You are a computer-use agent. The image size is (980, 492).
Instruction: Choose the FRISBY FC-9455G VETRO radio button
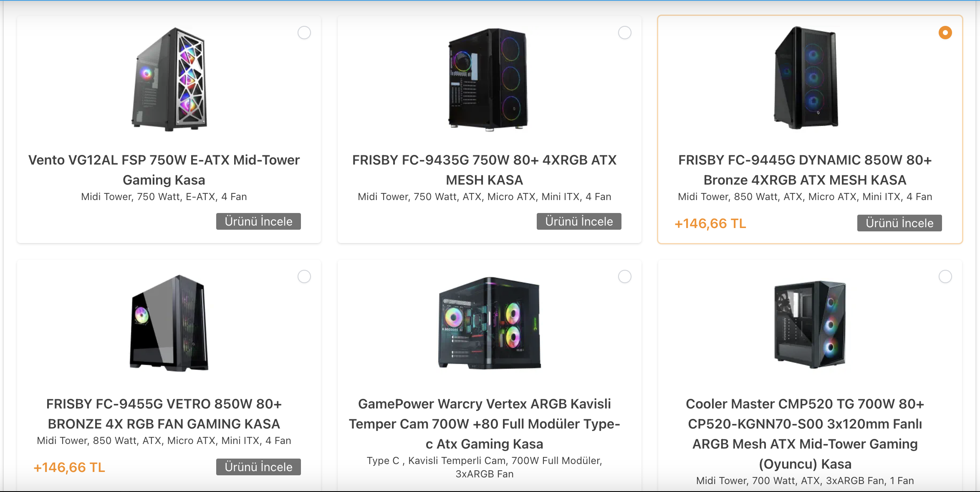(304, 276)
